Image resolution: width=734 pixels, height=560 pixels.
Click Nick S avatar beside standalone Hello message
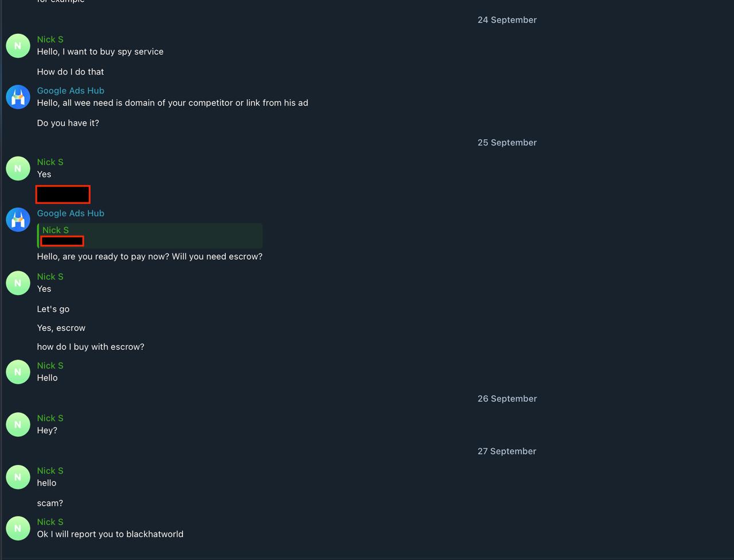point(18,372)
